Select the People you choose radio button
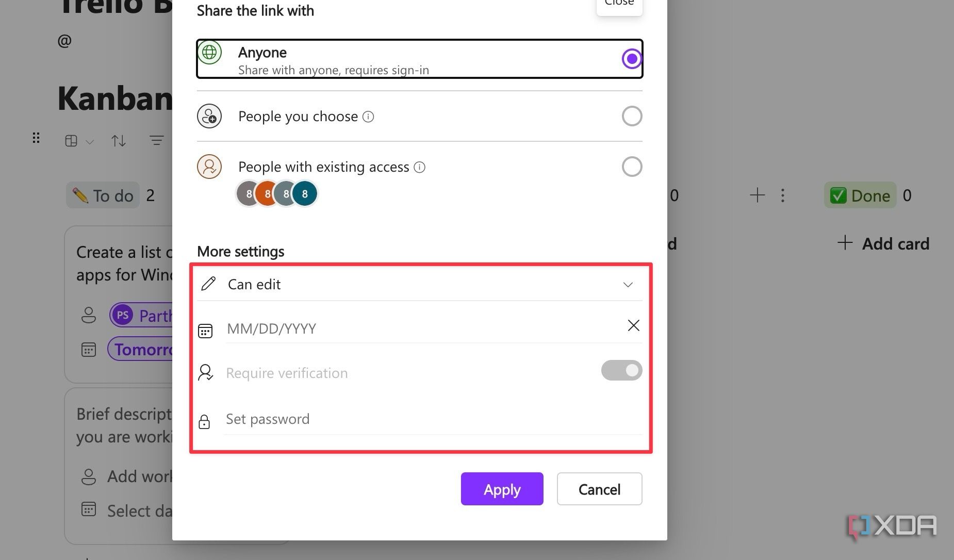This screenshot has height=560, width=954. coord(632,116)
